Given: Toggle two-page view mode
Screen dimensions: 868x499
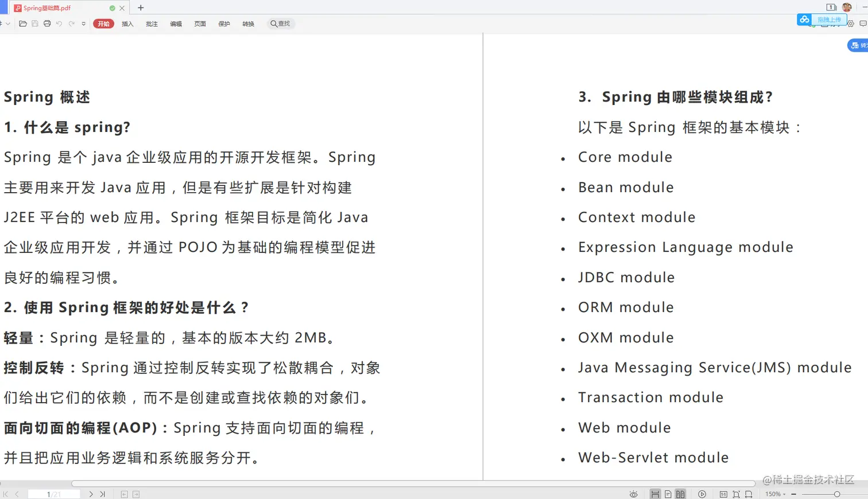Looking at the screenshot, I should 680,494.
